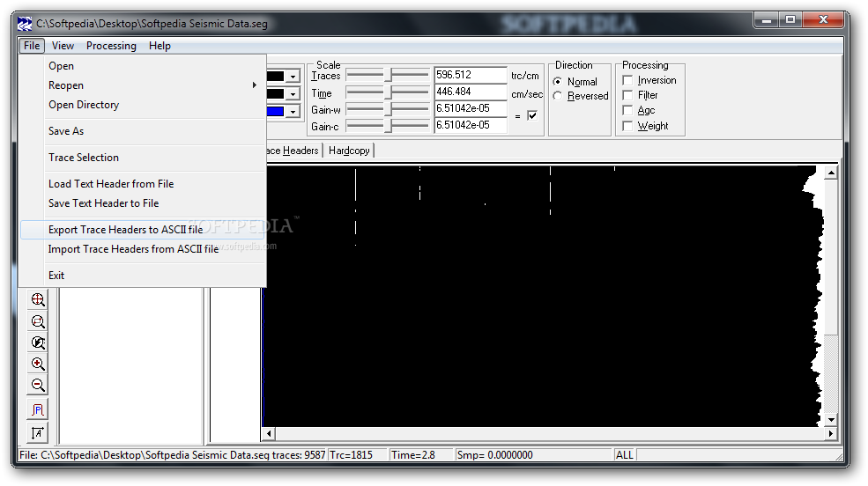
Task: Click the app icon in the title bar
Action: (25, 24)
